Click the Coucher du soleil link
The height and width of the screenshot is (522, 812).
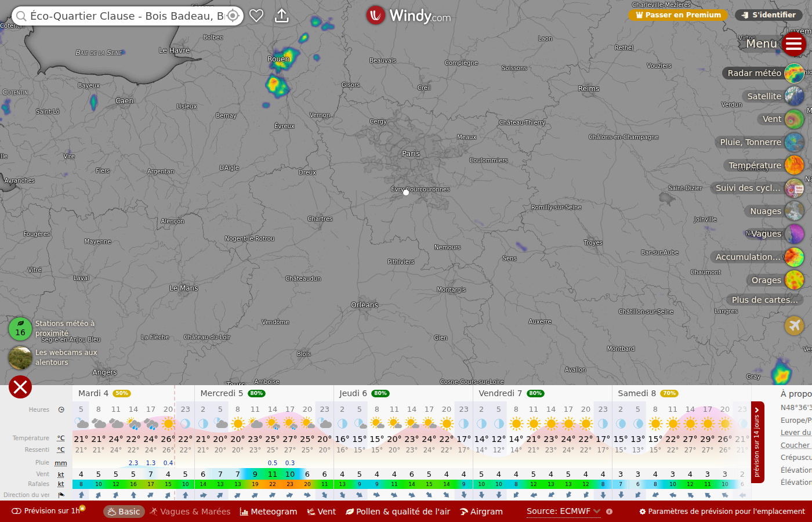click(x=796, y=445)
